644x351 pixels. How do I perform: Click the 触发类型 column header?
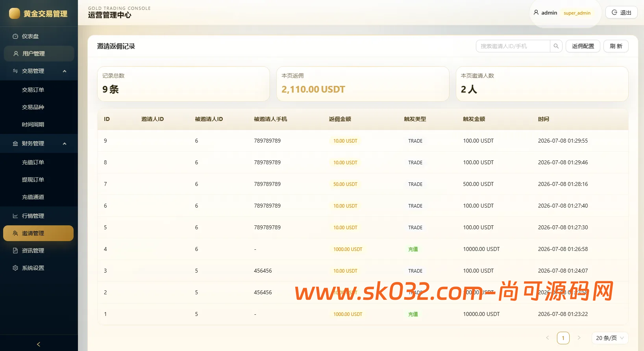pos(415,119)
